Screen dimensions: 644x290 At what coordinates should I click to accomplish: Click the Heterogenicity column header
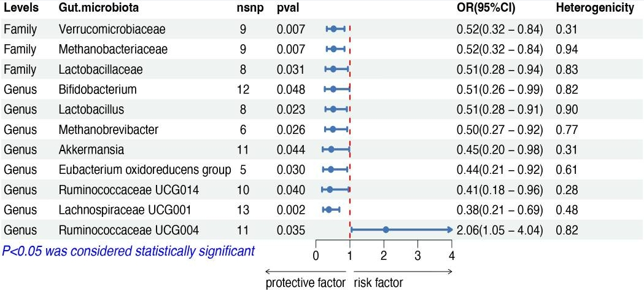pos(595,9)
